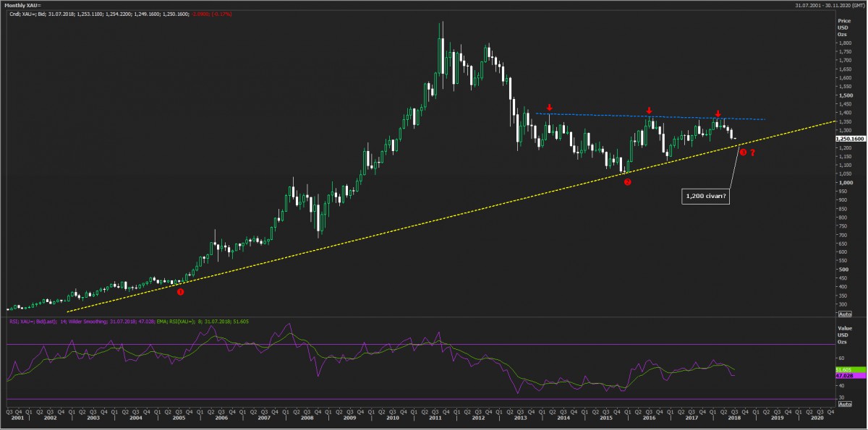Select the RSI indicator legend text
The width and height of the screenshot is (868, 430).
(x=127, y=320)
